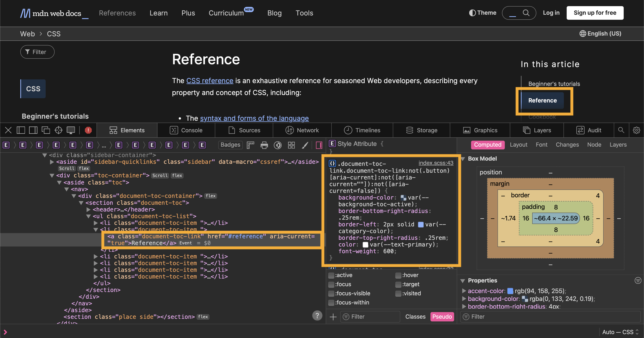The height and width of the screenshot is (338, 644).
Task: Click the MDN search magnifier icon
Action: pos(526,13)
